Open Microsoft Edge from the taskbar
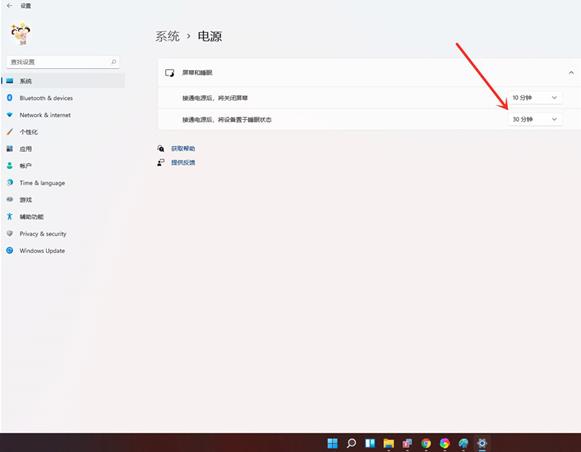581x452 pixels. (x=463, y=443)
